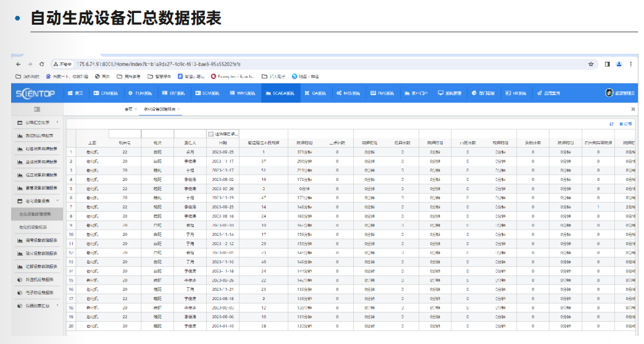Open the ERP system in the navbar
This screenshot has width=644, height=344.
click(x=174, y=93)
